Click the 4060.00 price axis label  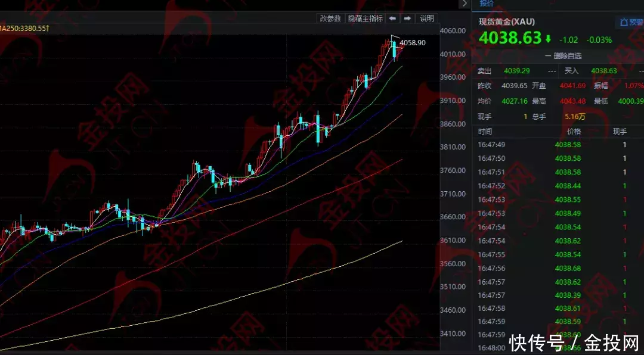451,31
